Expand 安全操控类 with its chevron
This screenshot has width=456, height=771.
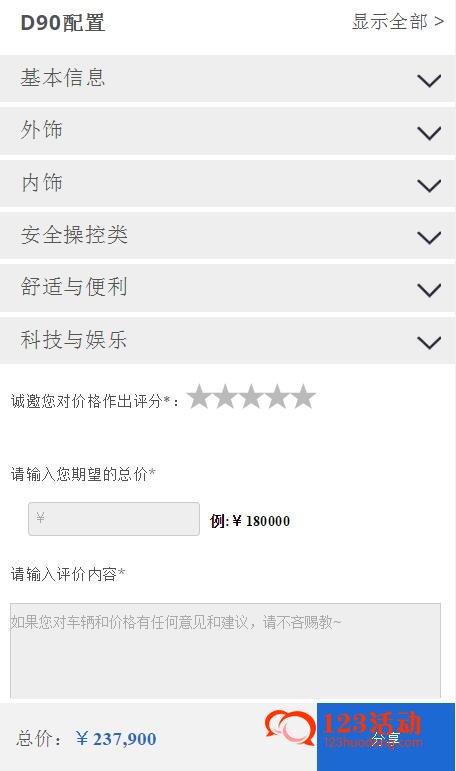(429, 237)
